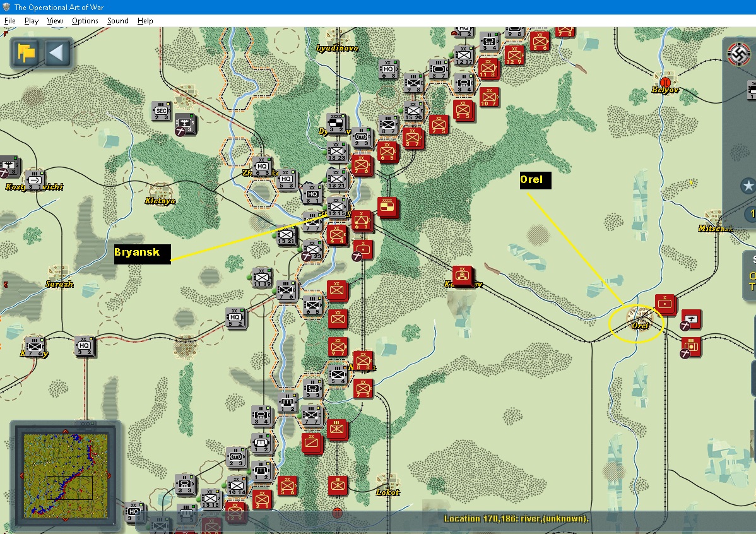Select the red infantry unit 11-8
The image size is (756, 534).
click(x=488, y=69)
